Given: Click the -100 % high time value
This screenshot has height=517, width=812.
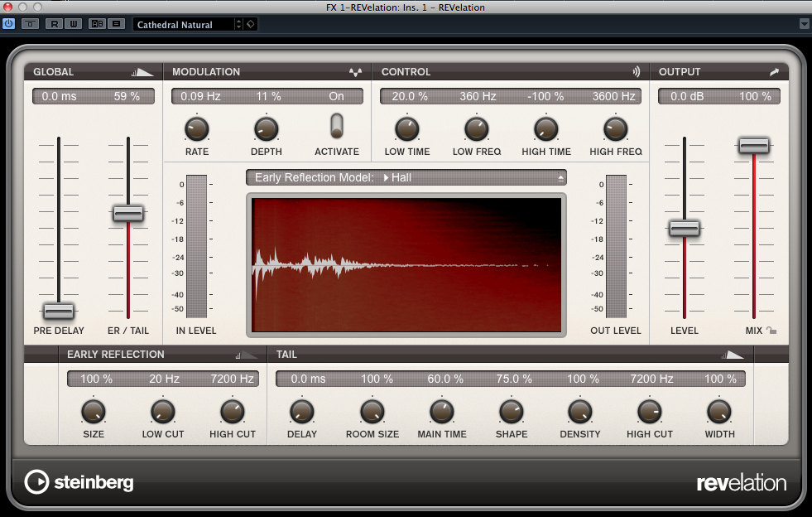Looking at the screenshot, I should point(545,96).
